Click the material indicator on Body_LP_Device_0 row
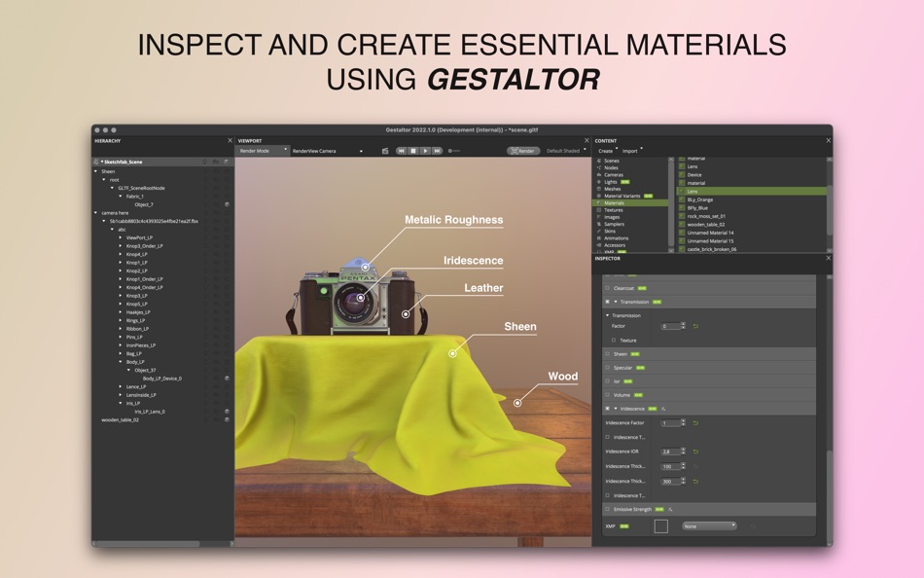 pos(227,379)
